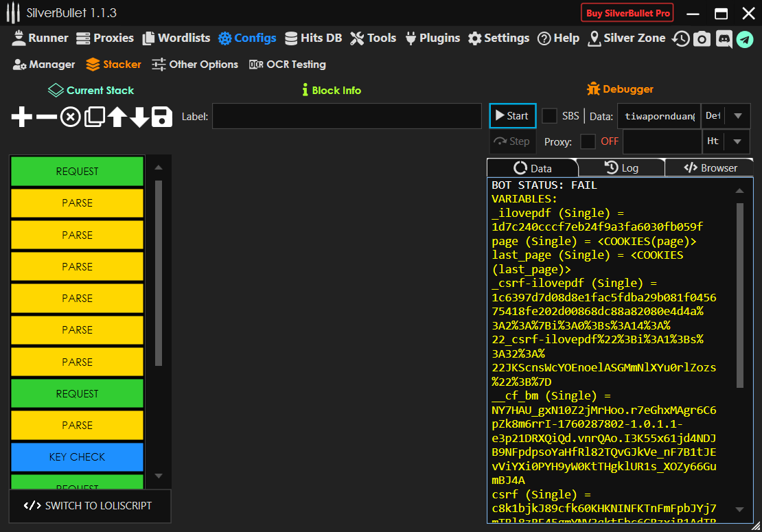This screenshot has width=762, height=532.
Task: Click the minus icon to remove block
Action: (46, 117)
